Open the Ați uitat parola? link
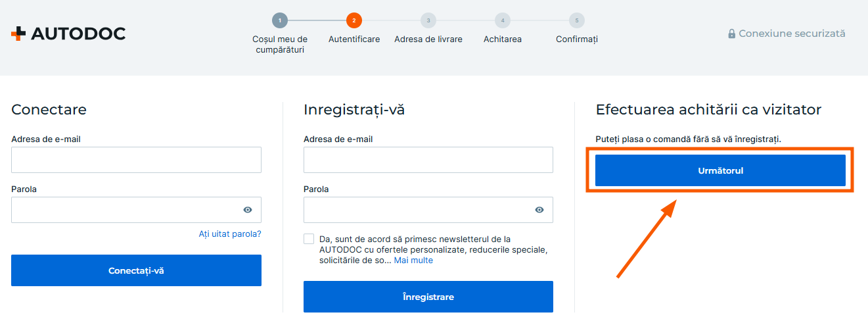 (230, 234)
